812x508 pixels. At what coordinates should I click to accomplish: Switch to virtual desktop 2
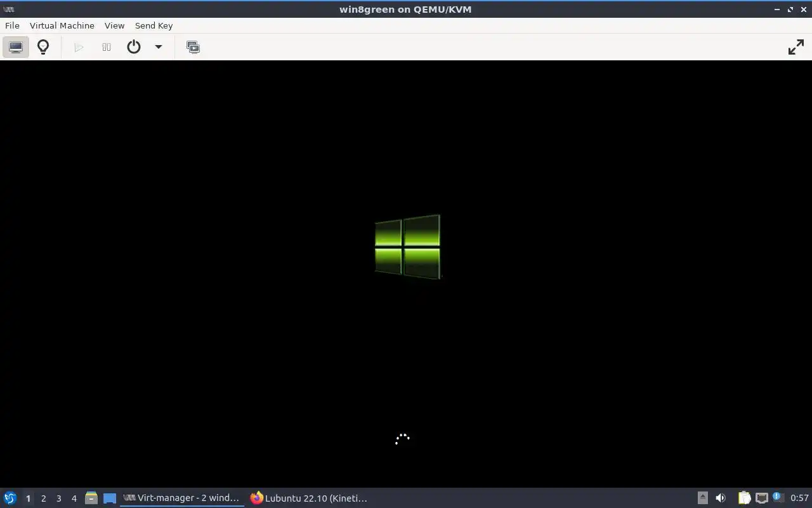tap(43, 498)
